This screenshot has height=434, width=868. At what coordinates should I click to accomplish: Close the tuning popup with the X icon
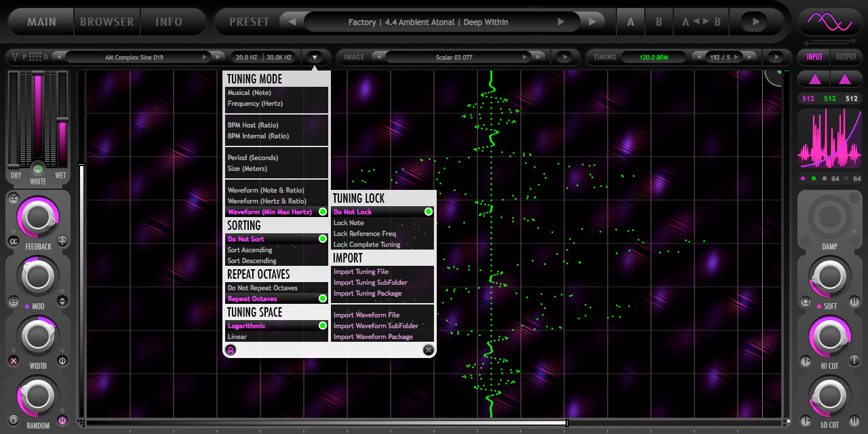(x=429, y=350)
